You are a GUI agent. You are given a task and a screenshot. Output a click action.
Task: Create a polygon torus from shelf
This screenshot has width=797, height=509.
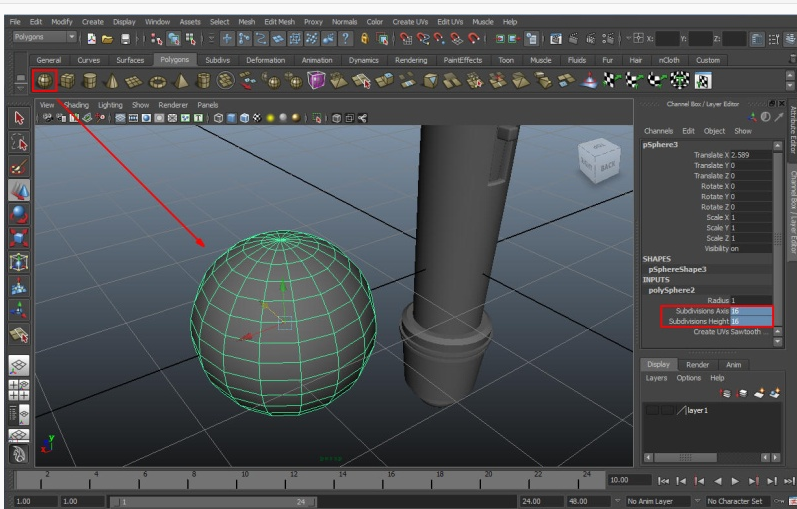[158, 81]
